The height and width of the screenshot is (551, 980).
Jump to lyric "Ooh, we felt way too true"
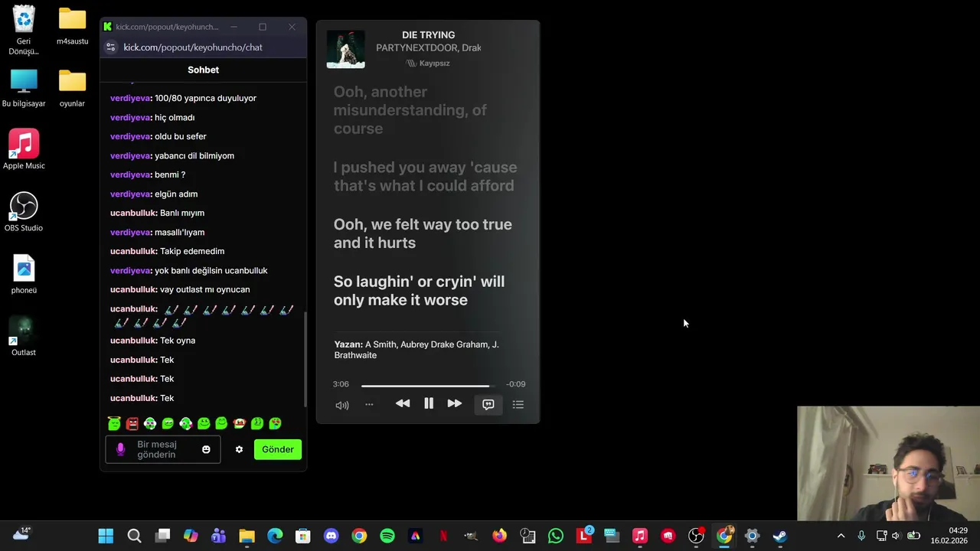423,233
